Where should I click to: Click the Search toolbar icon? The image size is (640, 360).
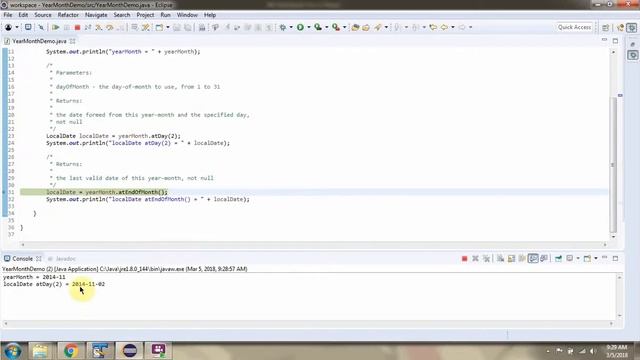(x=378, y=27)
